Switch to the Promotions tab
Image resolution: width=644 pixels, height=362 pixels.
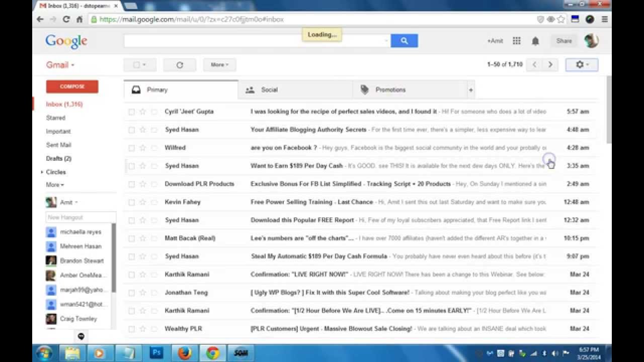tap(410, 90)
